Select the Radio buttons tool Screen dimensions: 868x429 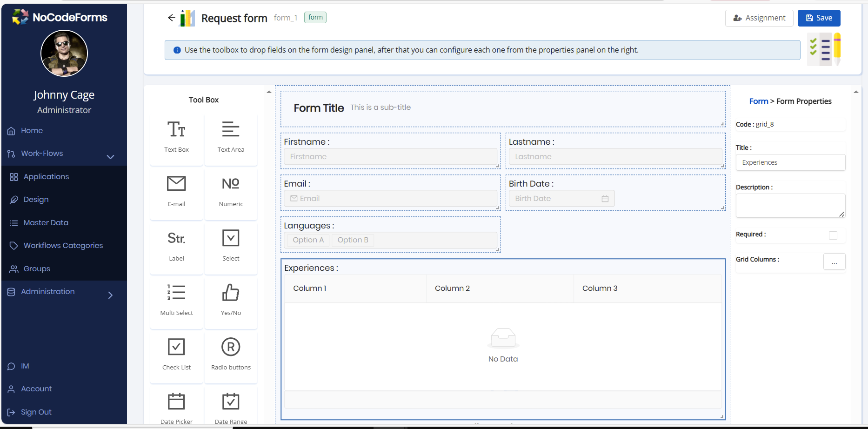231,348
